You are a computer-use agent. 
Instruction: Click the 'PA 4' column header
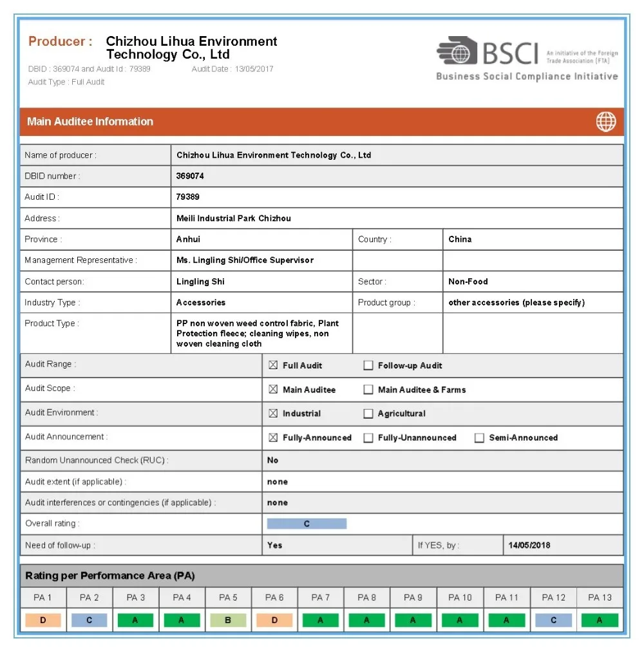(x=182, y=597)
